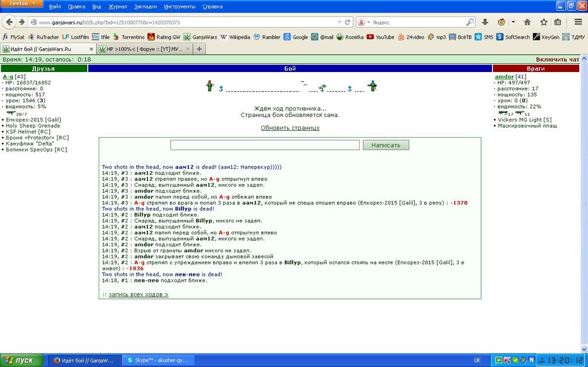The image size is (588, 367).
Task: Click the Обновить страницу link
Action: click(x=290, y=128)
